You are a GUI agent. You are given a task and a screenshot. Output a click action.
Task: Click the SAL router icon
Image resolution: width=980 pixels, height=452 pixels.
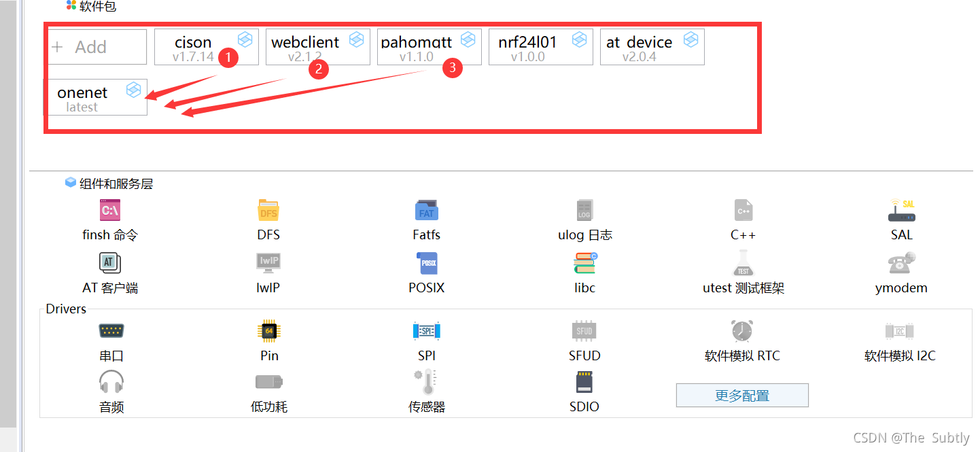tap(902, 211)
